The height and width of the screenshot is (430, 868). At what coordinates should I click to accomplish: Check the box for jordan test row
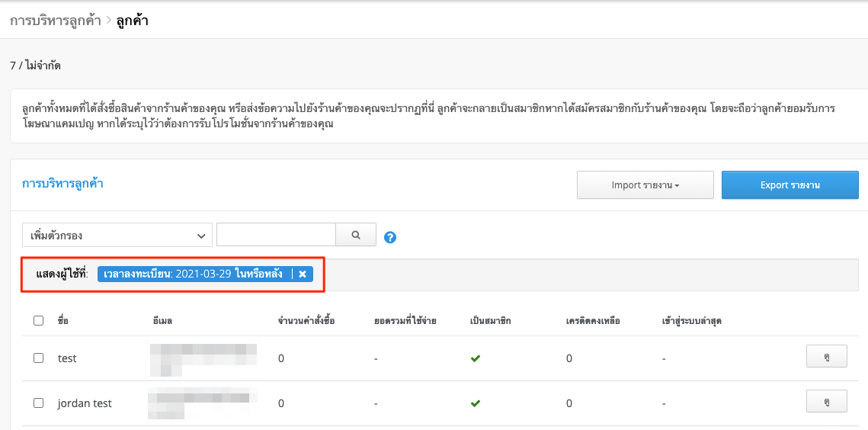click(x=38, y=403)
